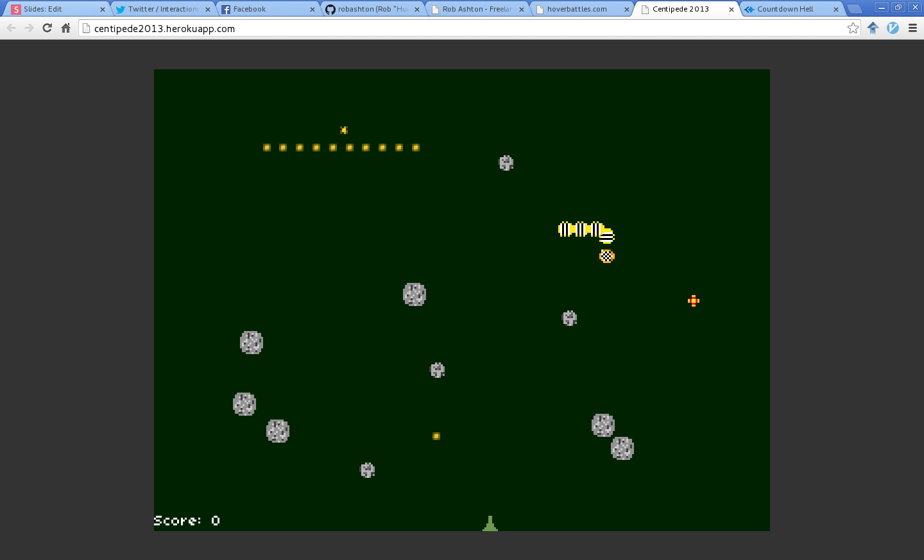Viewport: 924px width, 560px height.
Task: Close the Countdown Hell tab
Action: 836,10
